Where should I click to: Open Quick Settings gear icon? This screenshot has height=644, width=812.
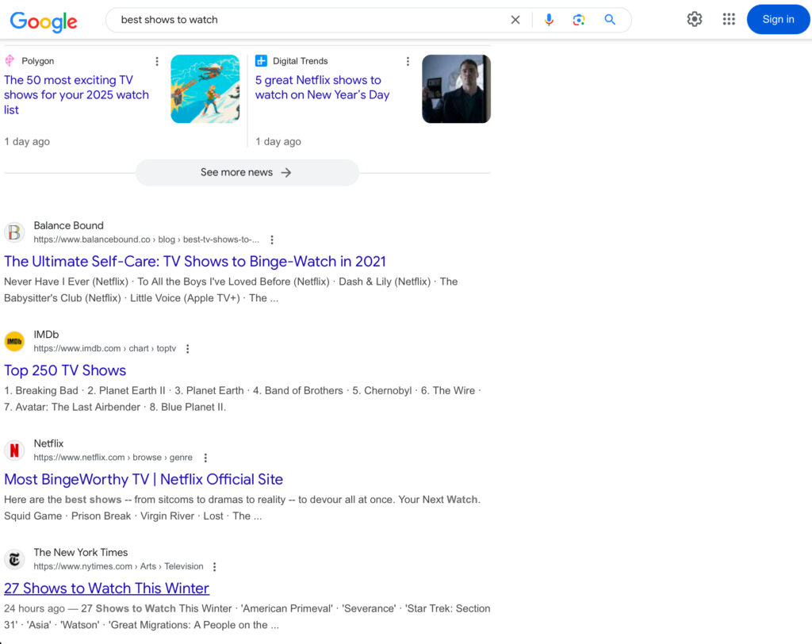tap(695, 19)
